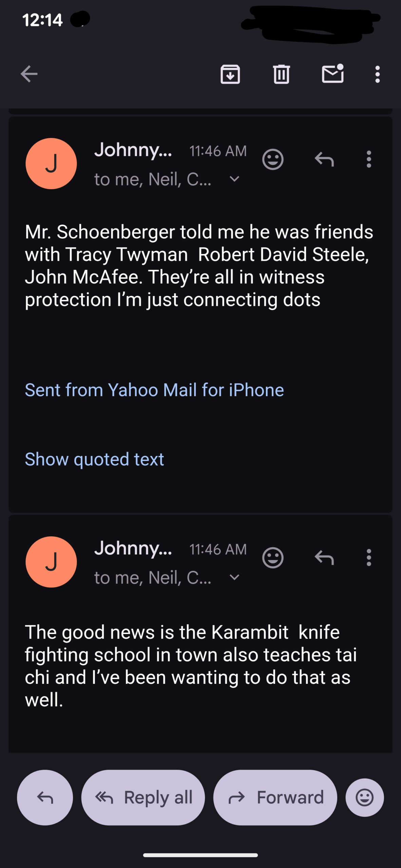The image size is (401, 868).
Task: Add emoji reaction to first Johnny message
Action: (273, 159)
